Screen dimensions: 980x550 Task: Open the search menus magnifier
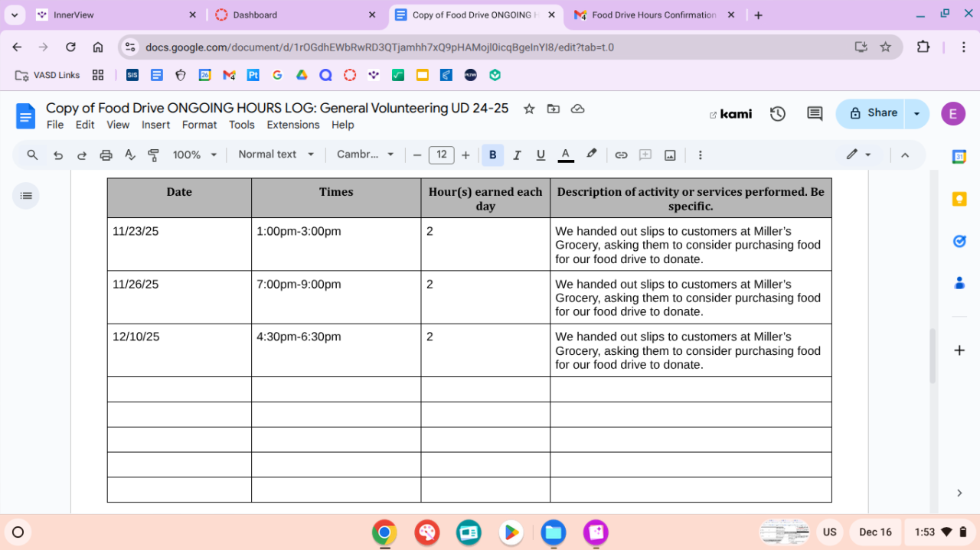coord(32,155)
